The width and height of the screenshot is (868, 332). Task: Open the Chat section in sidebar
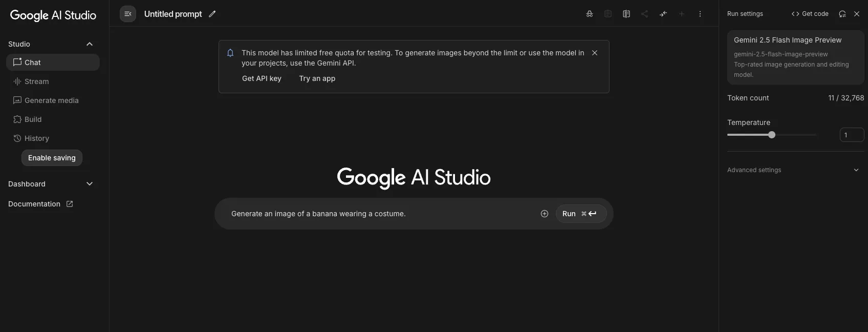point(53,63)
